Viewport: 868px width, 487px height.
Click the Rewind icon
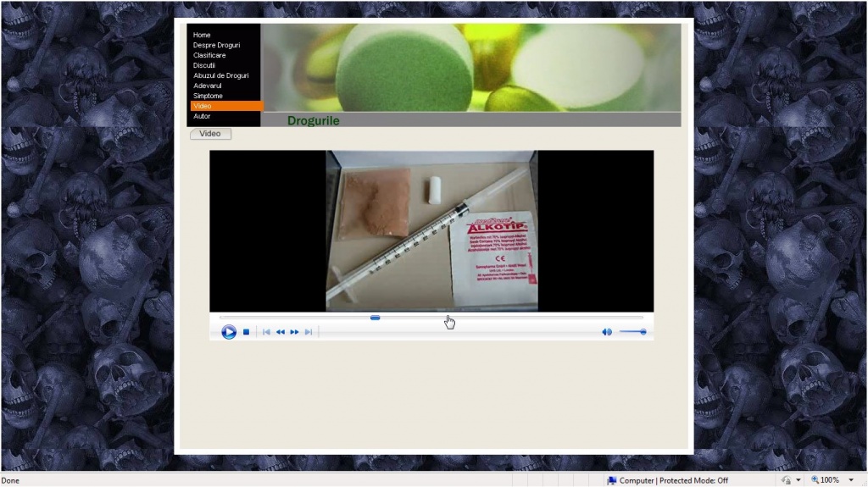(x=281, y=332)
